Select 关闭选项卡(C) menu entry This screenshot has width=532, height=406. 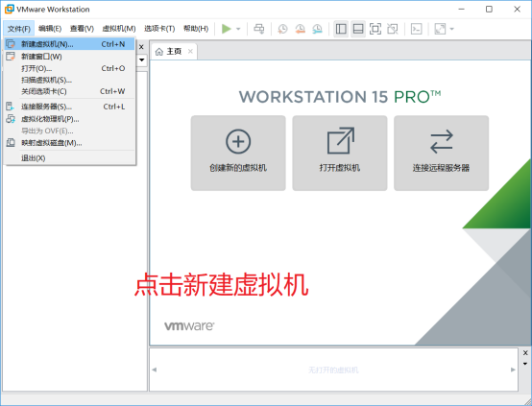tap(69, 91)
